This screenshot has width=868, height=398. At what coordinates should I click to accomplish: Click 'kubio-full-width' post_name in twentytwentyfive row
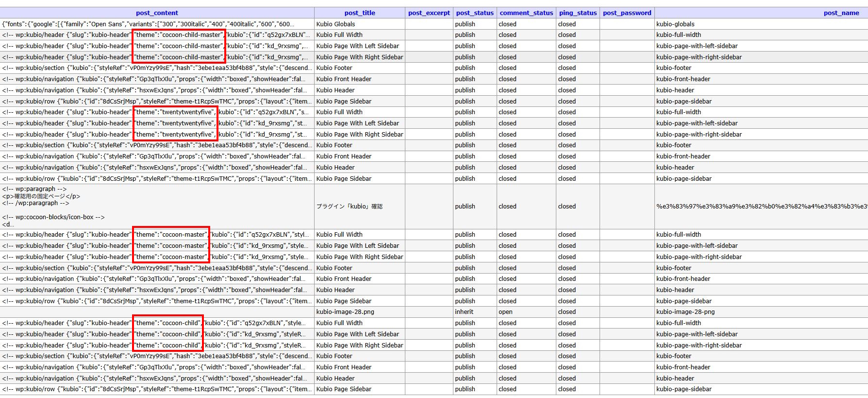[x=761, y=112]
